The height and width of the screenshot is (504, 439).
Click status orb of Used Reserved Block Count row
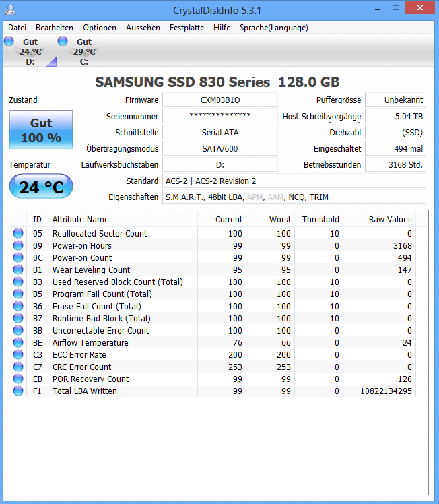[18, 282]
